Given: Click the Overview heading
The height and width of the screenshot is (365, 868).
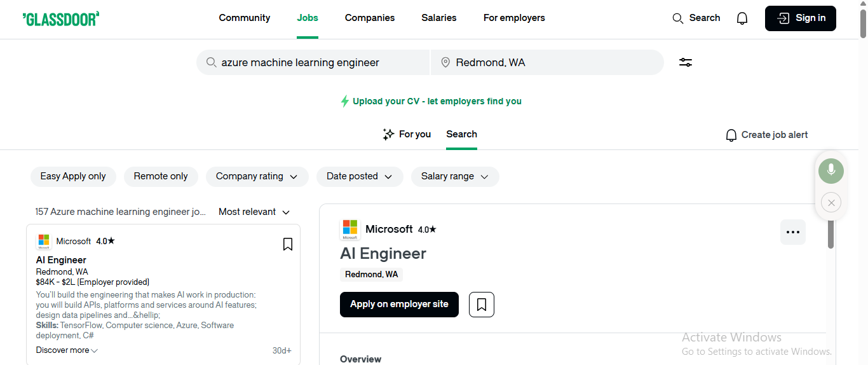Looking at the screenshot, I should click(x=361, y=359).
